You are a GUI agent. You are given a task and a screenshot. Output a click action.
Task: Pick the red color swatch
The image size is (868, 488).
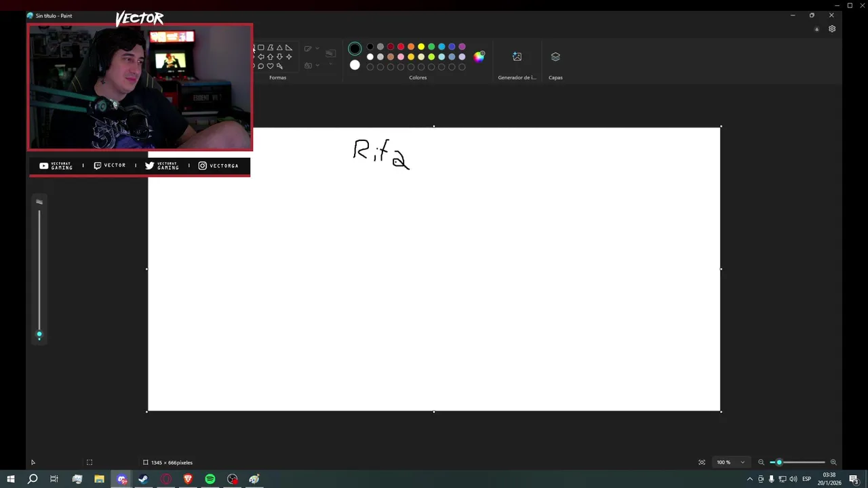[401, 47]
